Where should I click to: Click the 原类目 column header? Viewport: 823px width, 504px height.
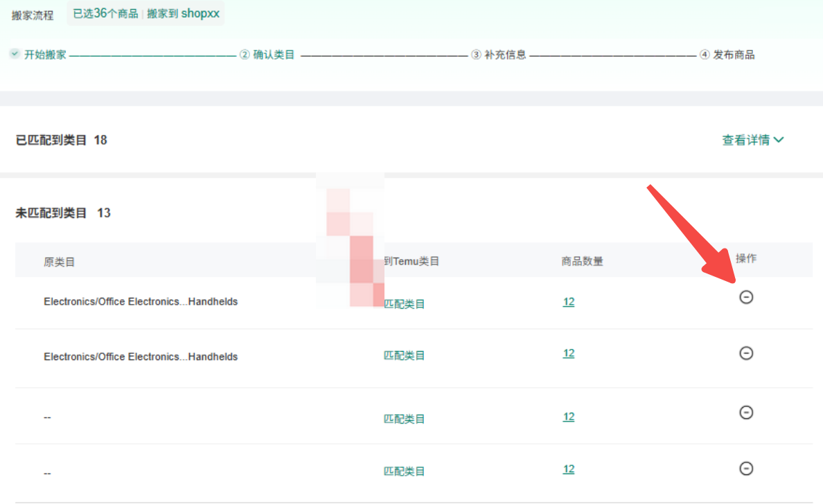click(x=59, y=262)
